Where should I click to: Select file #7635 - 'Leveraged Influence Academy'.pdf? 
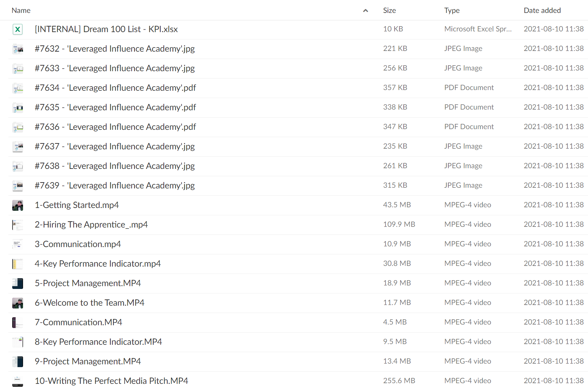click(x=115, y=107)
